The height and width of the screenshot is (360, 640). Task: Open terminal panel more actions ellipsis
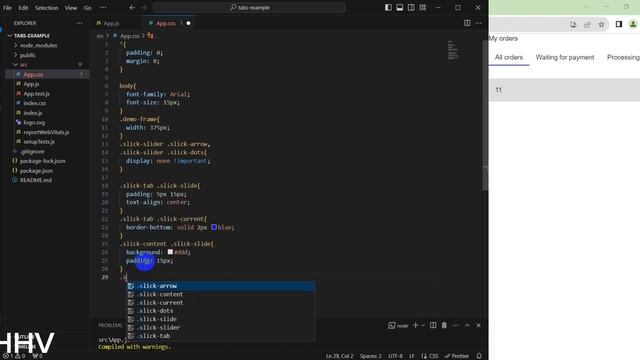[456, 325]
